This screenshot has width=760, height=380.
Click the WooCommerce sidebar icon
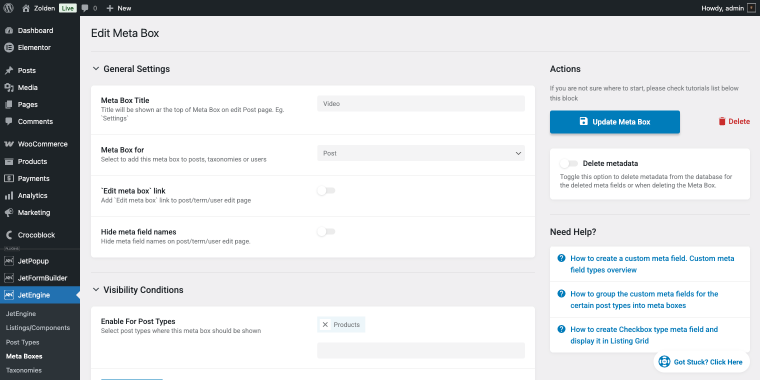[x=9, y=144]
